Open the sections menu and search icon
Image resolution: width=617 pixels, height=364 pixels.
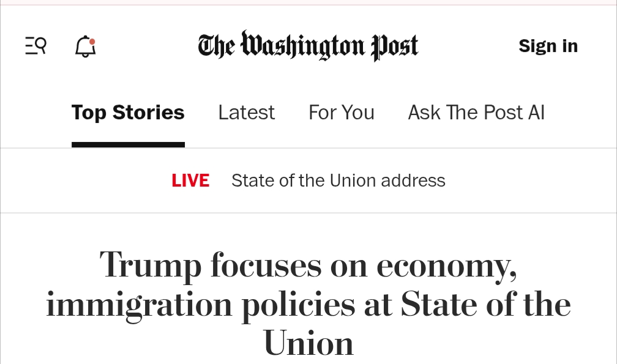(x=36, y=46)
